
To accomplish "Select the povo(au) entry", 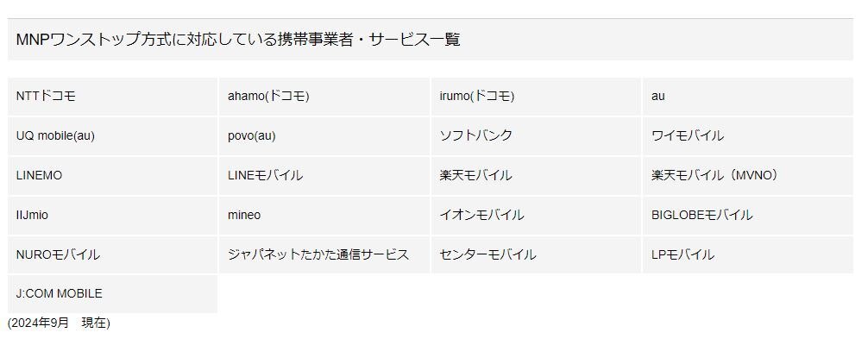I will pyautogui.click(x=324, y=136).
